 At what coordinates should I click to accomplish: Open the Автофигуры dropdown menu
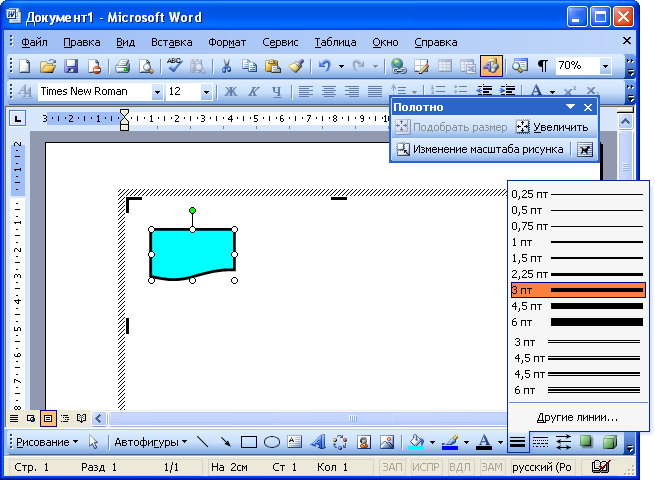(150, 442)
